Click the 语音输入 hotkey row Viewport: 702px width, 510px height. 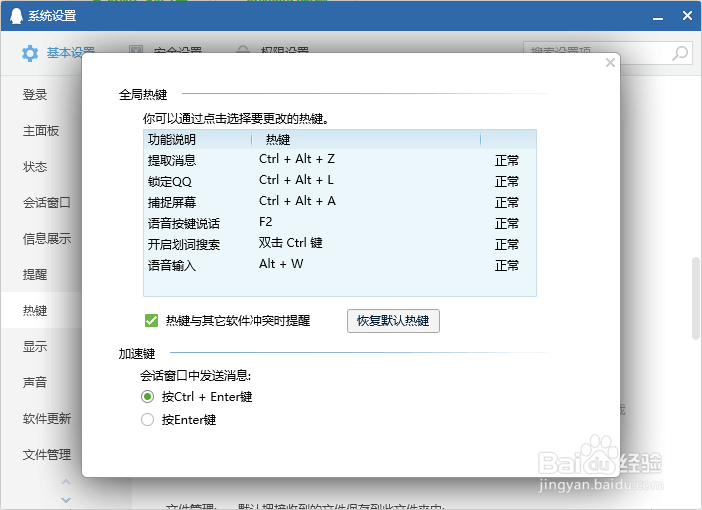(x=340, y=265)
